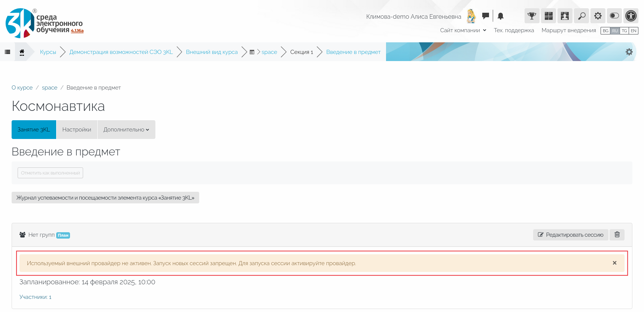
Task: Switch language to EN
Action: [634, 31]
